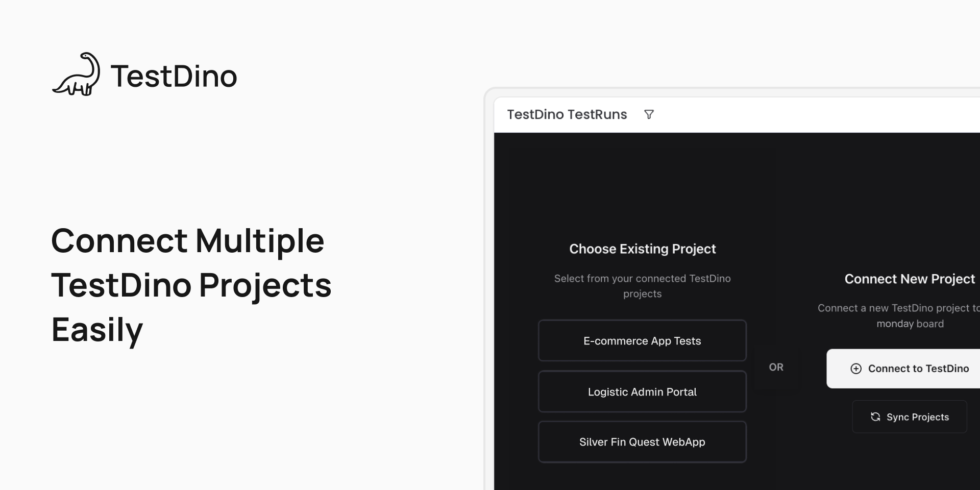Click the 'TestDino Projects' headline line

point(191,285)
